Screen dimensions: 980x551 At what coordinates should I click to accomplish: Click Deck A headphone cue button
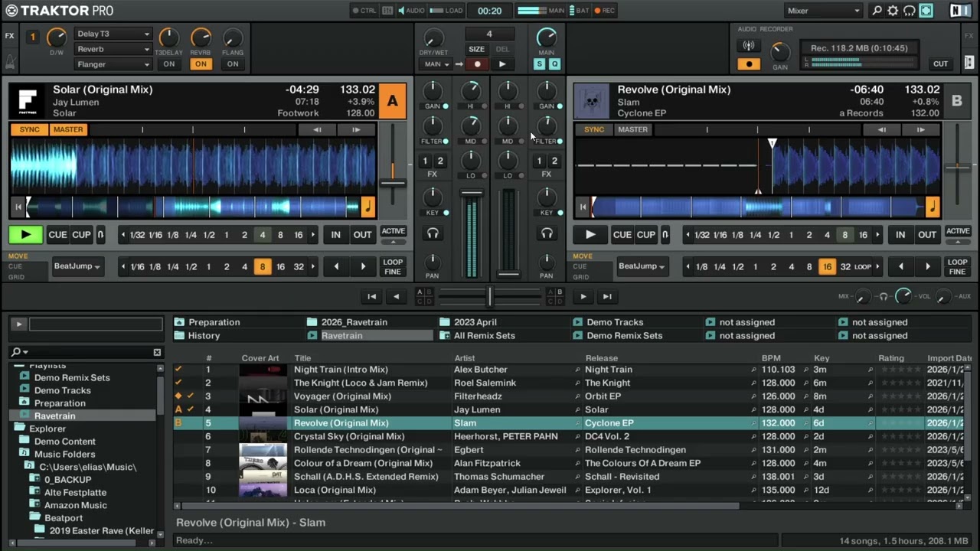click(433, 233)
